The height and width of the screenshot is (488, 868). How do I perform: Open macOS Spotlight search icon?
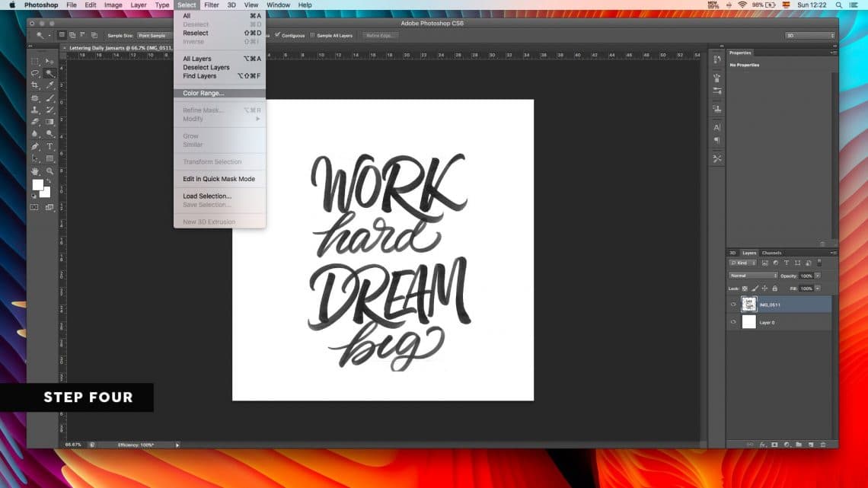point(838,5)
